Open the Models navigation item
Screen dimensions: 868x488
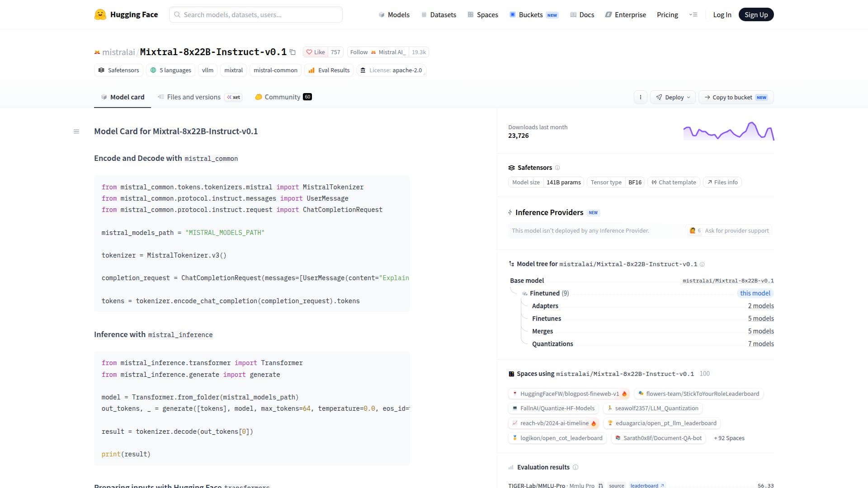[x=394, y=14]
